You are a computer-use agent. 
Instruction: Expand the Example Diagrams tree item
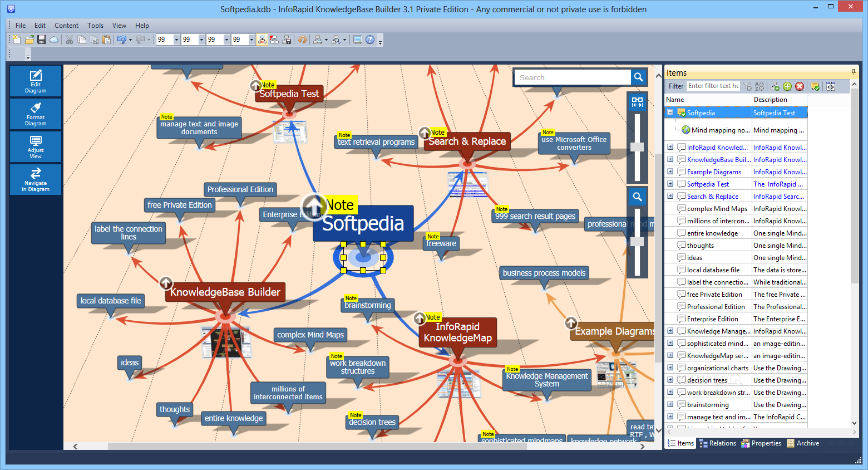(x=670, y=172)
